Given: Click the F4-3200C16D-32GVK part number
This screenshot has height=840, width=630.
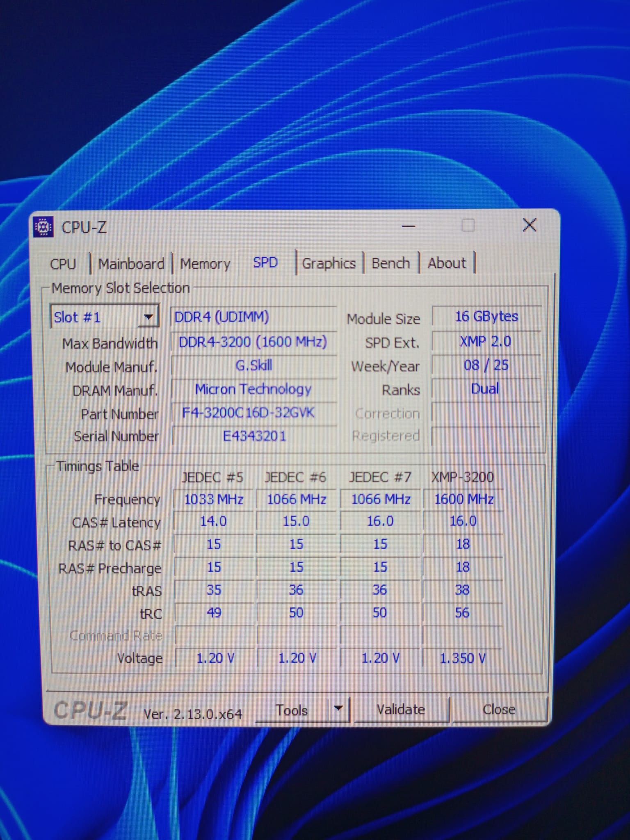Looking at the screenshot, I should coord(253,412).
